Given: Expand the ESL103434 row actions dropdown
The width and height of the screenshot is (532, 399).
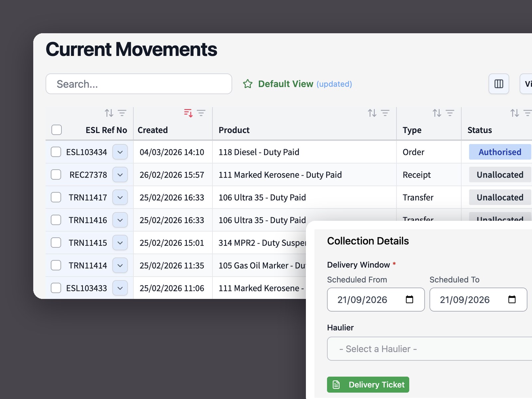Looking at the screenshot, I should coord(120,152).
